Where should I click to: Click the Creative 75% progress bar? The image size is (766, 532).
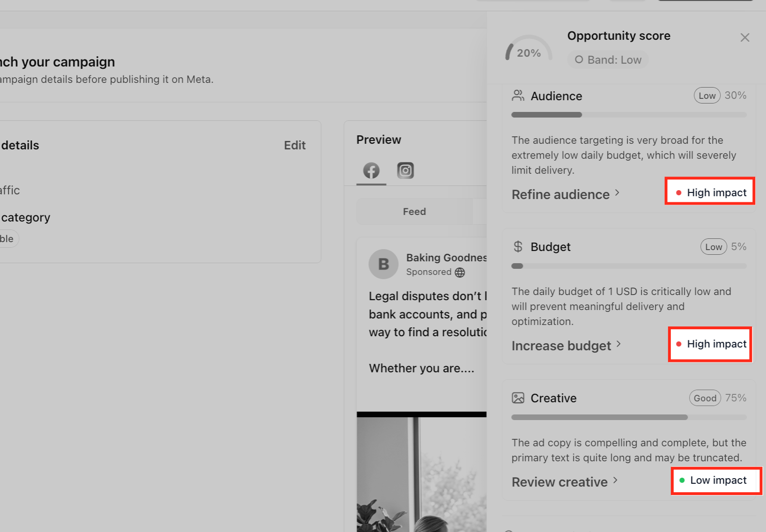pyautogui.click(x=629, y=417)
